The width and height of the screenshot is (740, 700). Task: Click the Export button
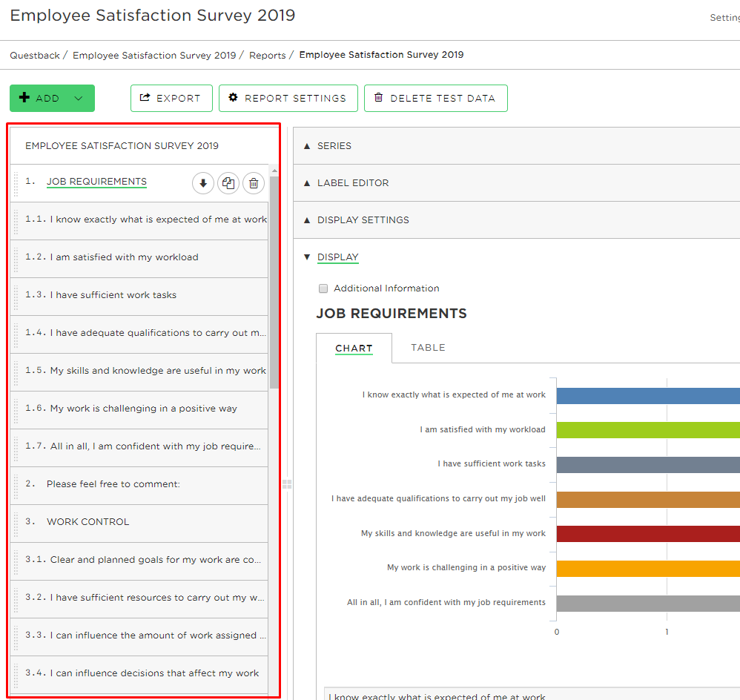pos(171,98)
